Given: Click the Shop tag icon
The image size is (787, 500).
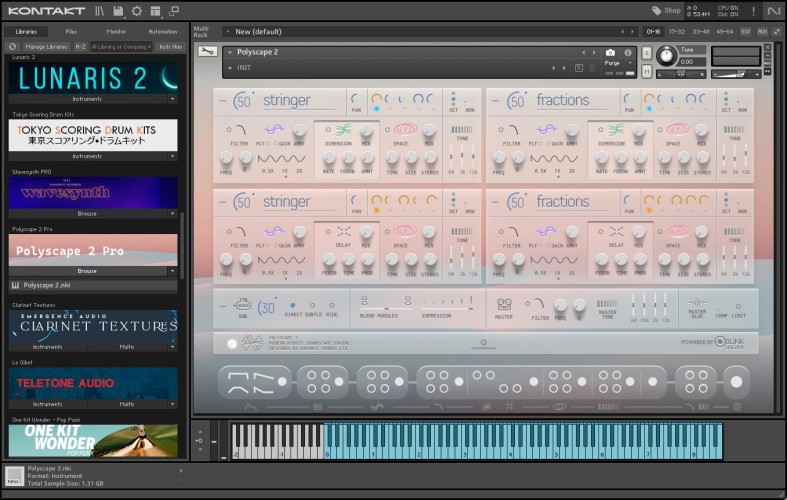Looking at the screenshot, I should click(x=657, y=11).
